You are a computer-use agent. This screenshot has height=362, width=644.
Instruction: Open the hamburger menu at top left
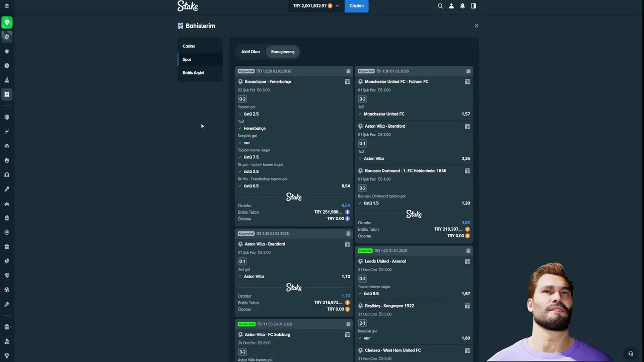pyautogui.click(x=7, y=6)
